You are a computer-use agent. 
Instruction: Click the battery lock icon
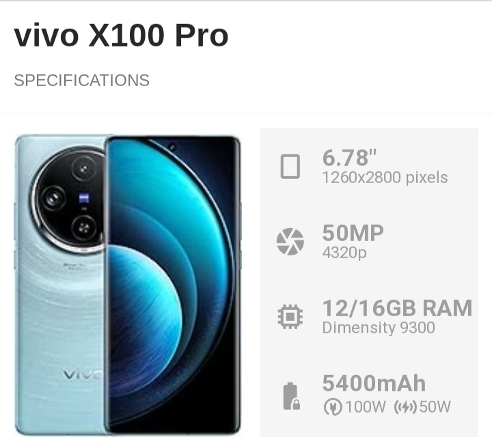(x=292, y=396)
